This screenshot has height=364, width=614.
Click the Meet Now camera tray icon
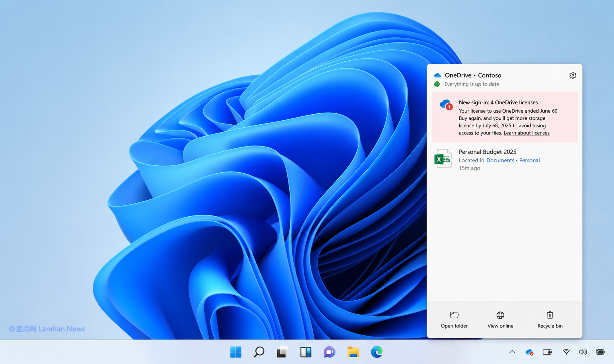(x=547, y=352)
